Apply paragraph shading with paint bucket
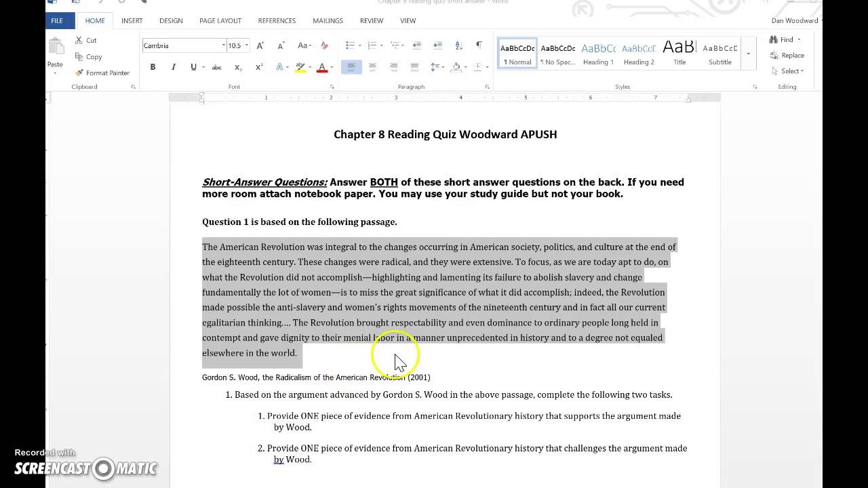The image size is (868, 488). (456, 67)
